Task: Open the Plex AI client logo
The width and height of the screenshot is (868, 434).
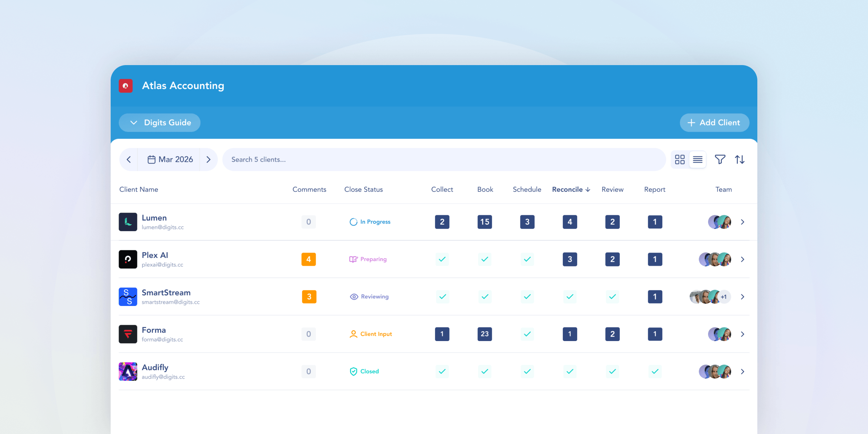Action: coord(128,259)
